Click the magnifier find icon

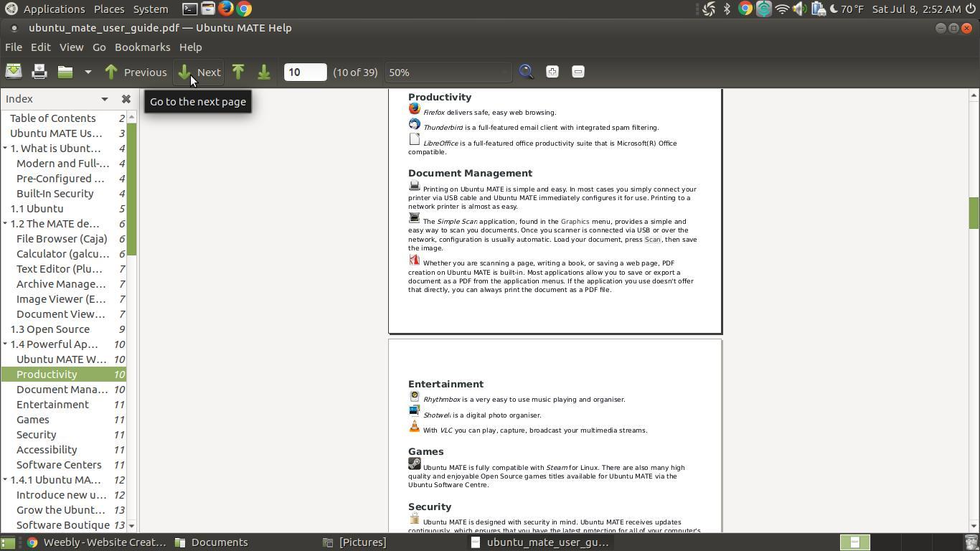click(x=527, y=72)
